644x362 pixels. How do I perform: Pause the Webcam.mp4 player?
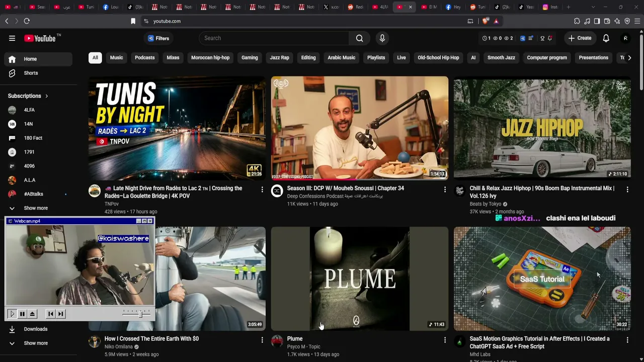click(22, 314)
